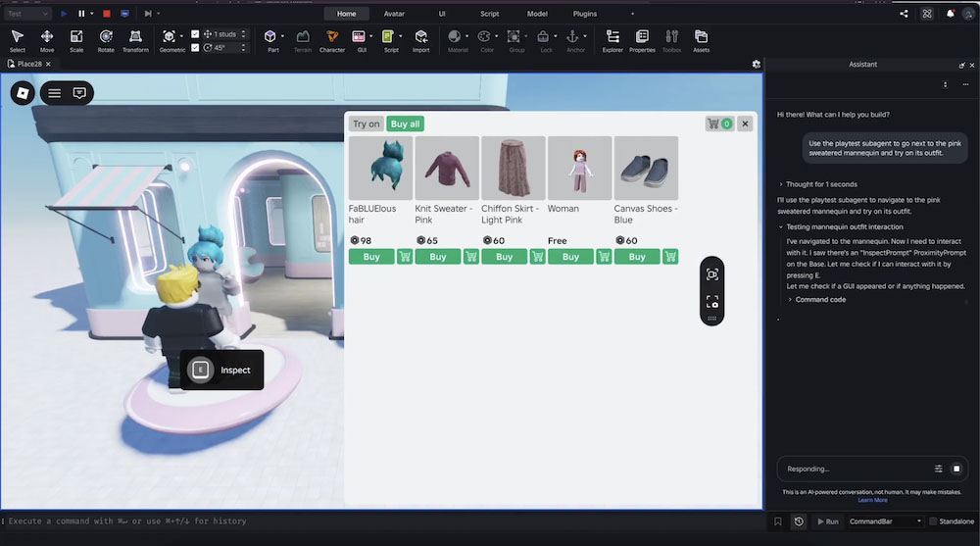980x546 pixels.
Task: Switch to the Home tab
Action: pos(346,14)
